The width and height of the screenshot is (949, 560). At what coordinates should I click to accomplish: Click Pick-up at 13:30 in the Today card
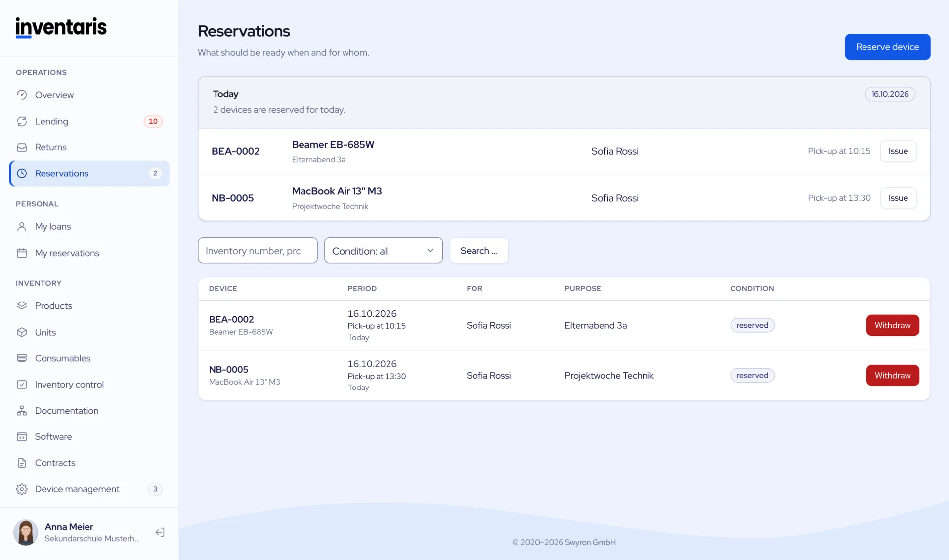point(839,198)
